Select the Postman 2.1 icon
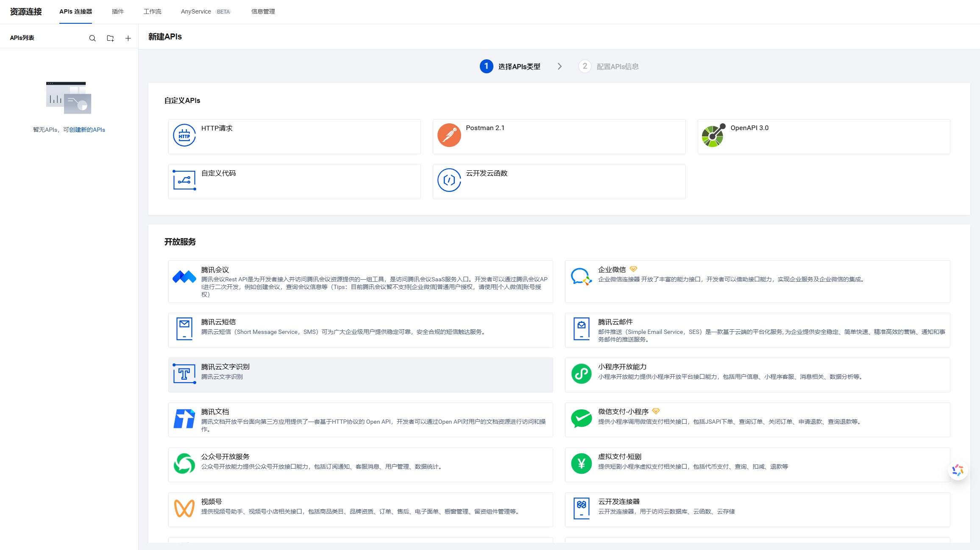The height and width of the screenshot is (550, 980). tap(449, 135)
